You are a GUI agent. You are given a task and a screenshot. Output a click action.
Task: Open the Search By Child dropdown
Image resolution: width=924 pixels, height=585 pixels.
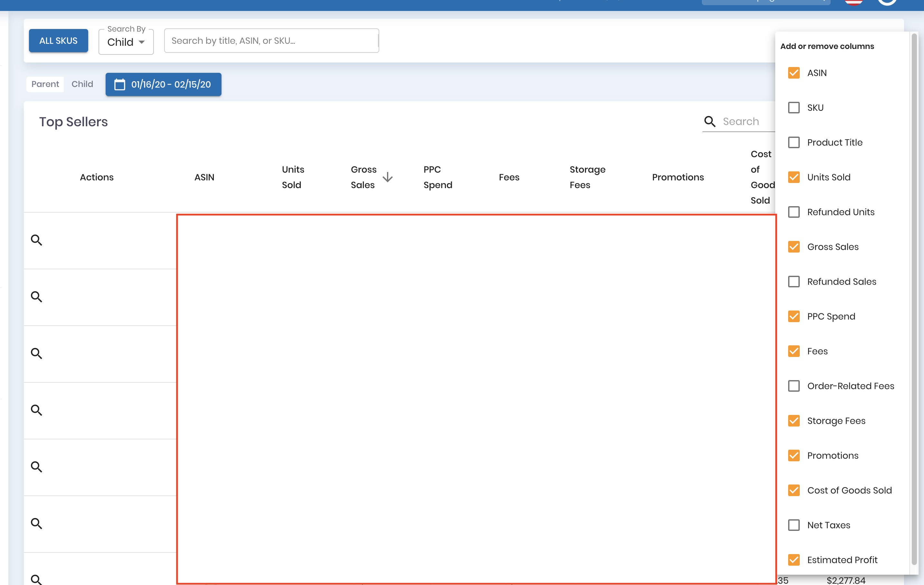point(126,42)
